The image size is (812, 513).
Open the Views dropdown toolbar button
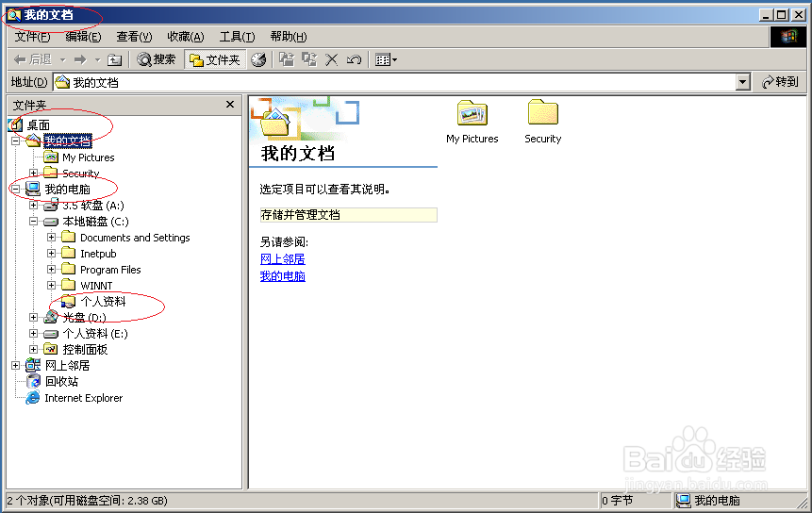click(x=386, y=59)
